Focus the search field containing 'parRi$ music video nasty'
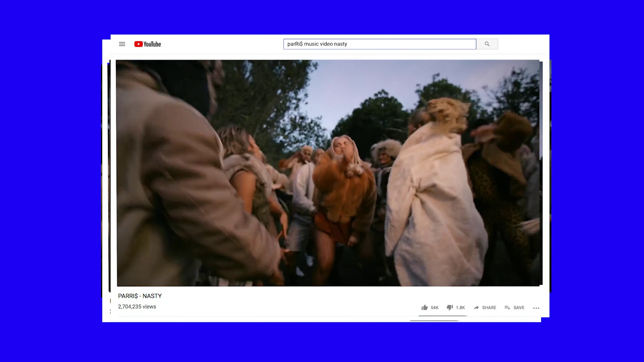The width and height of the screenshot is (644, 362). tap(380, 44)
